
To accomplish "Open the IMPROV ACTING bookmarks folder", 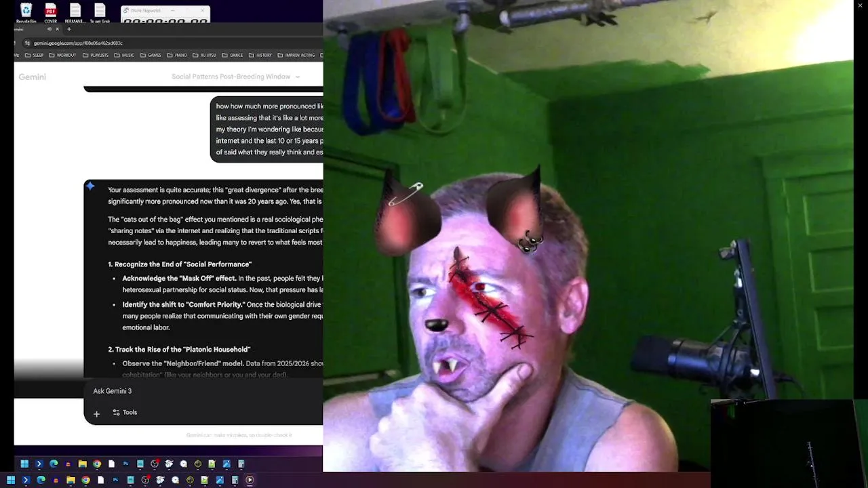I will click(x=296, y=55).
